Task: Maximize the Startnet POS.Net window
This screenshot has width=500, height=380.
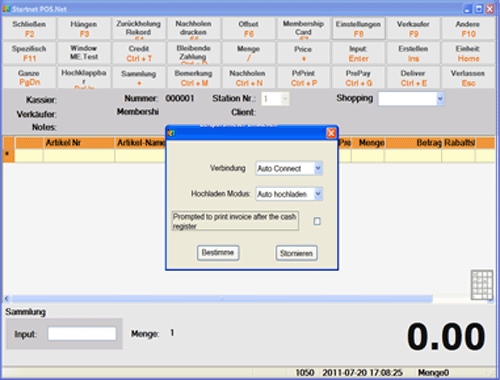Action: (478, 9)
